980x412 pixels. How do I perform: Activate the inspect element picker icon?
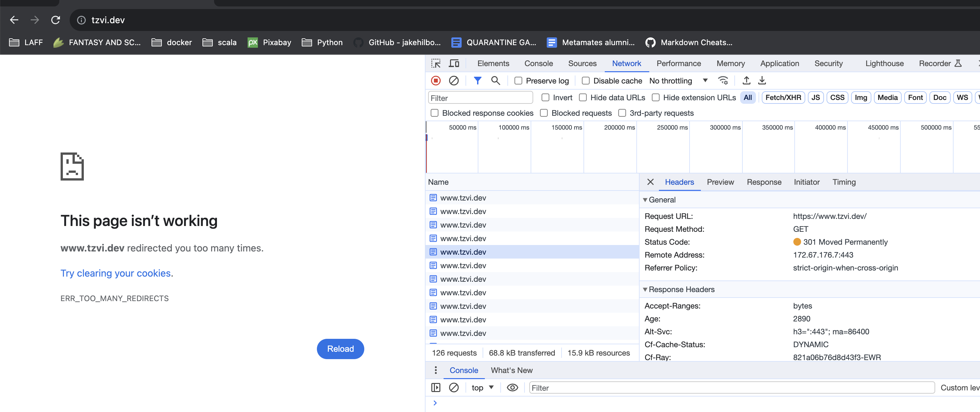click(436, 63)
